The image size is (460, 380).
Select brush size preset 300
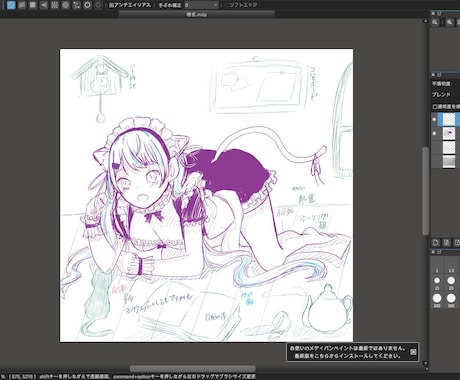pyautogui.click(x=451, y=299)
